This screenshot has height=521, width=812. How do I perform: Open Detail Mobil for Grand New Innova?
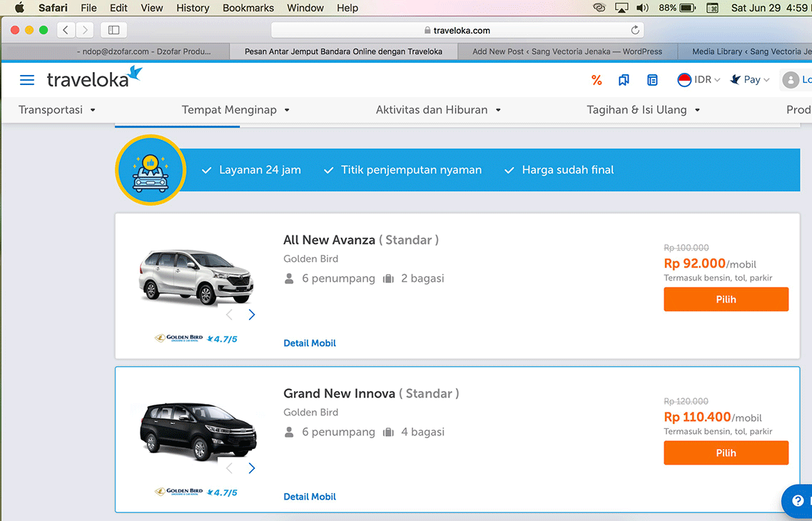tap(310, 497)
